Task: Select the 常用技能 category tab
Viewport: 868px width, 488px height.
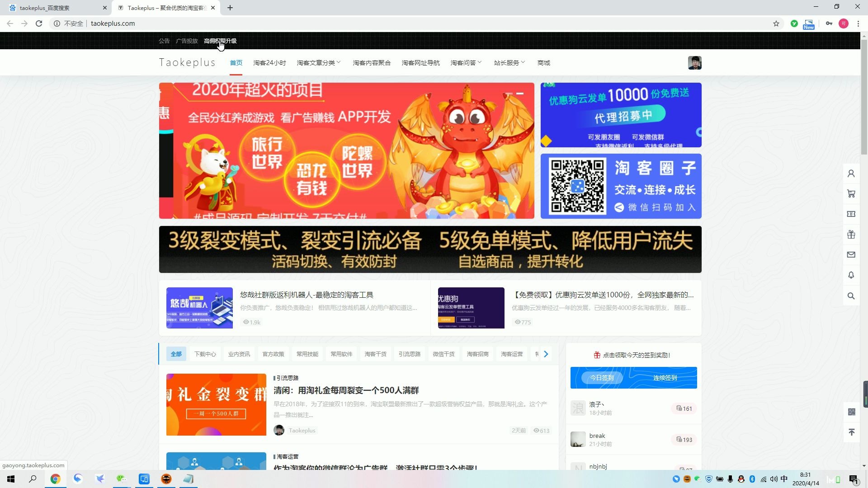Action: pyautogui.click(x=307, y=354)
